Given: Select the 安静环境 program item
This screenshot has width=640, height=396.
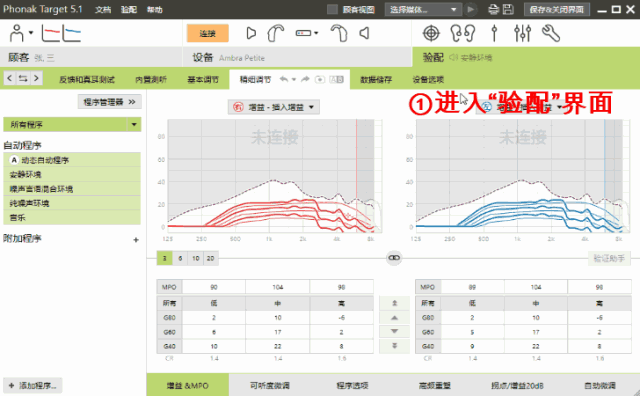Looking at the screenshot, I should (72, 174).
